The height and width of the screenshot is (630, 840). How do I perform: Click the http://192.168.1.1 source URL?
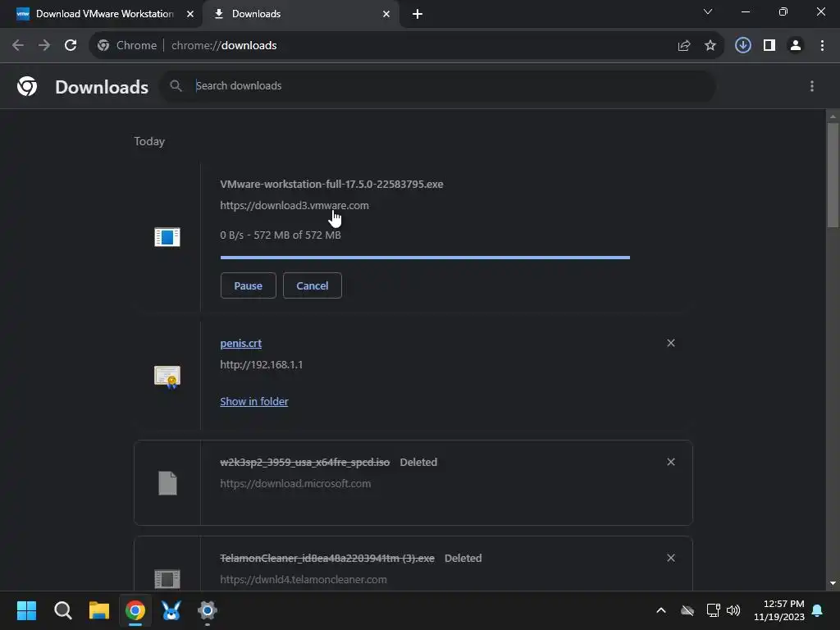[x=262, y=365]
